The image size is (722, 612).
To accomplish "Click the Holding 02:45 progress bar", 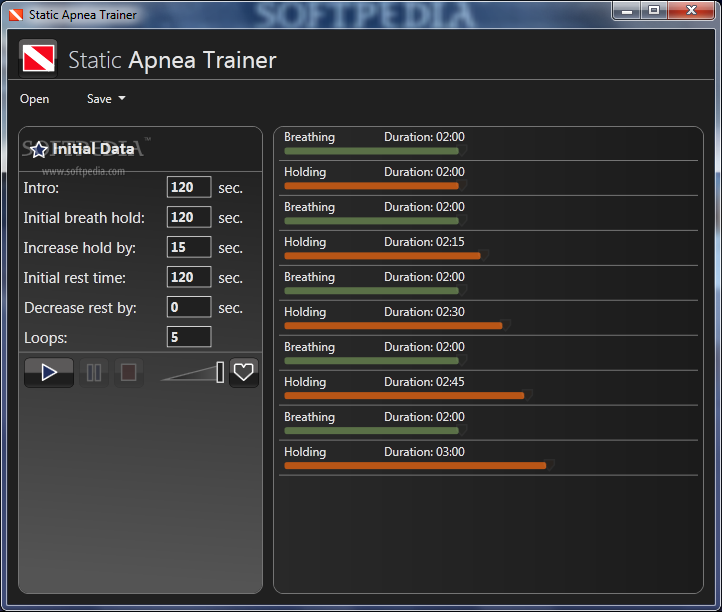I will click(x=405, y=396).
